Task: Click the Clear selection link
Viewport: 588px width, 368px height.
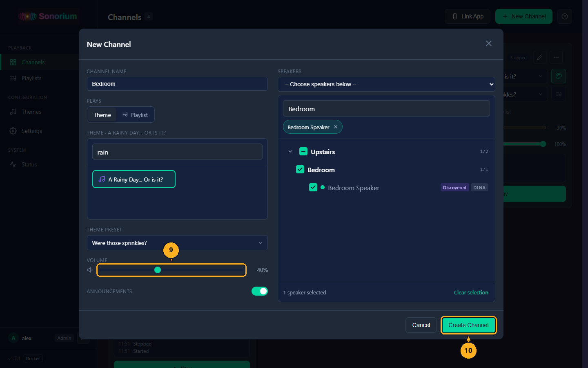Action: click(471, 292)
